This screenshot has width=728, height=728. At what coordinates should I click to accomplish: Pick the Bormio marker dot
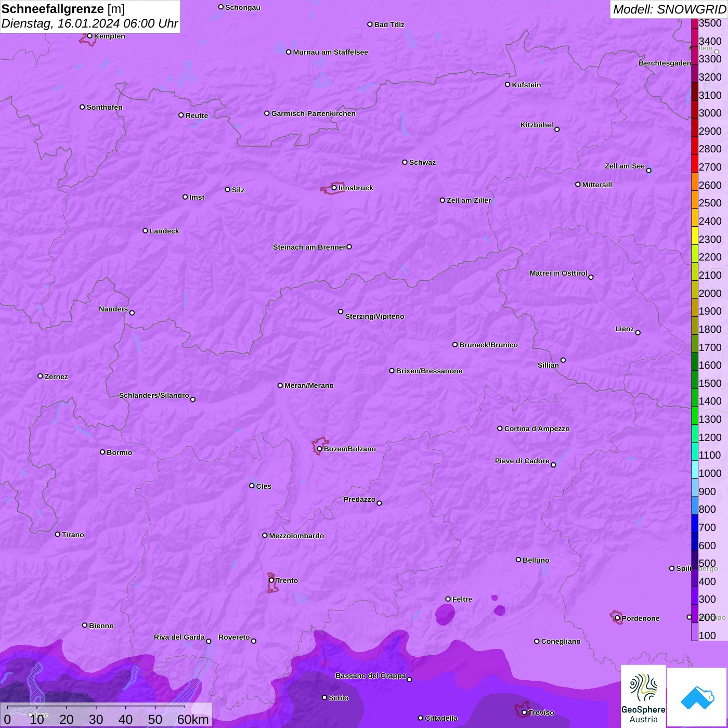tap(102, 452)
